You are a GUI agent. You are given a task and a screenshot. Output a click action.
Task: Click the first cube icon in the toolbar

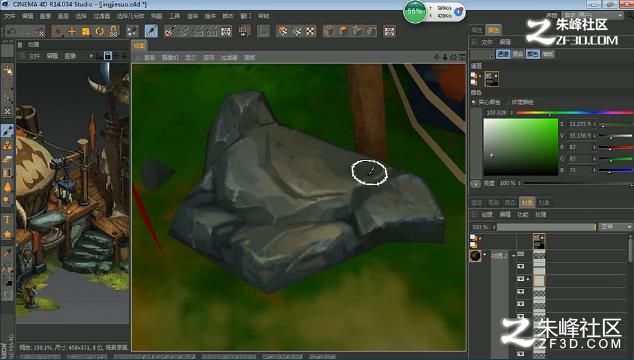[329, 31]
